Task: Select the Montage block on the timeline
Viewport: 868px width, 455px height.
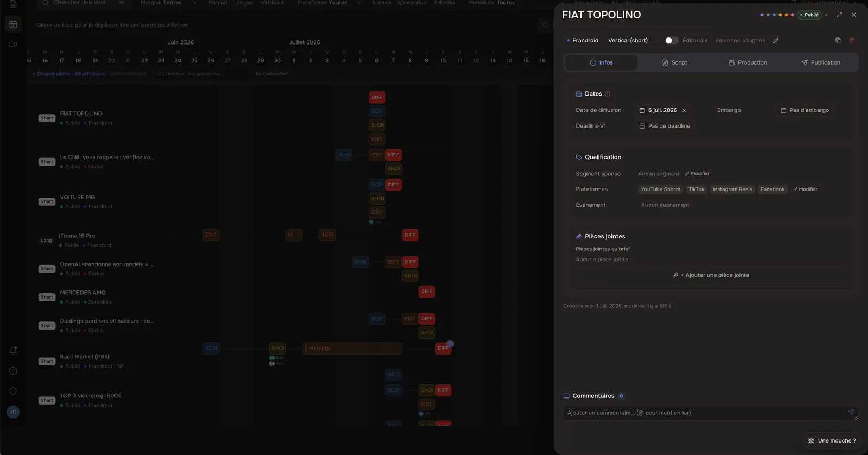Action: tap(352, 349)
